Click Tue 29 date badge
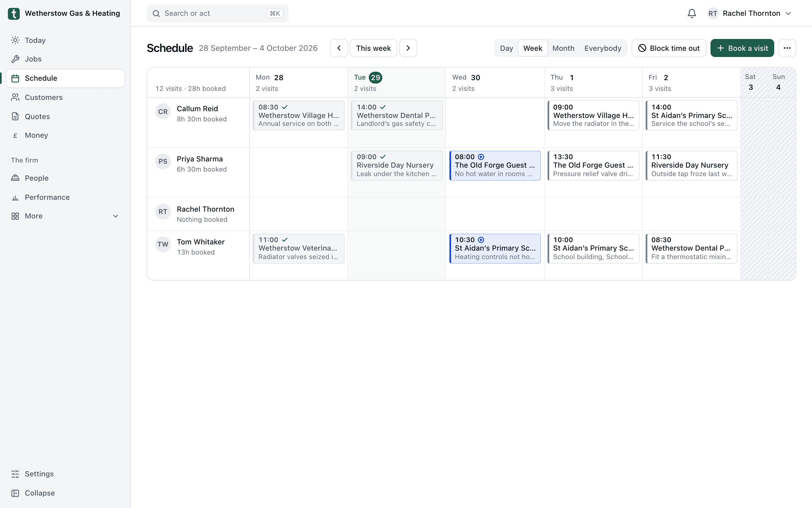The width and height of the screenshot is (812, 508). pos(375,78)
